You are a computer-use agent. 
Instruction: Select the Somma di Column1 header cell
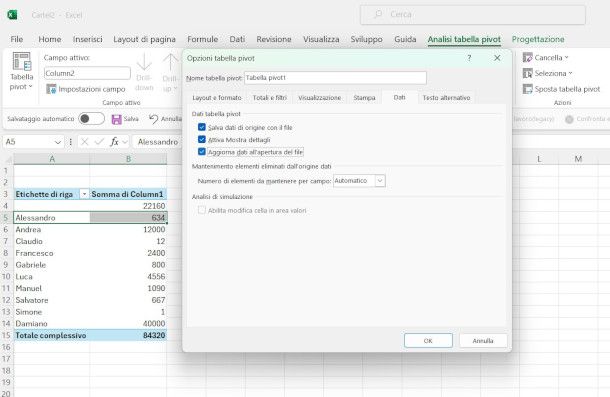click(128, 194)
